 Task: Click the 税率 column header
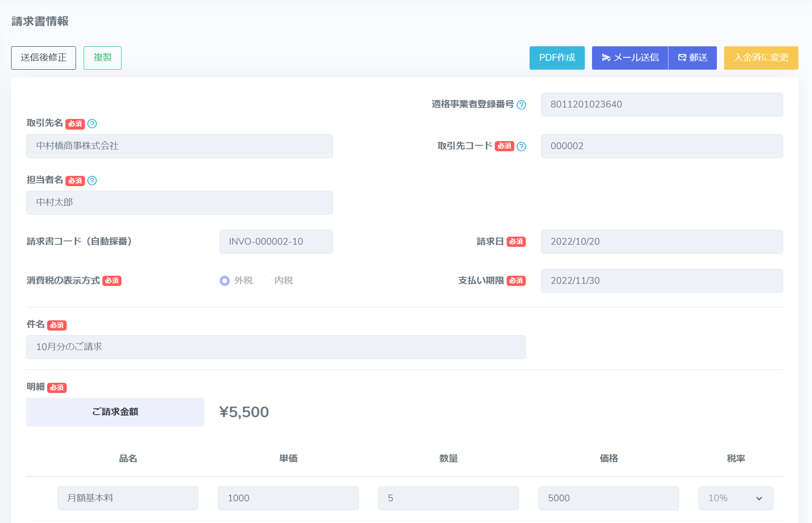coord(736,458)
